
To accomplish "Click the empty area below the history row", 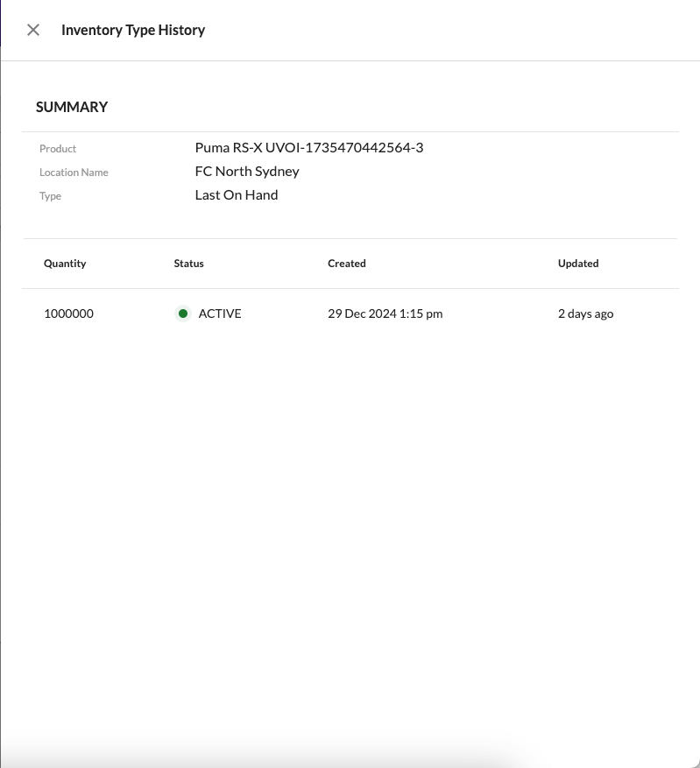I will (350, 525).
